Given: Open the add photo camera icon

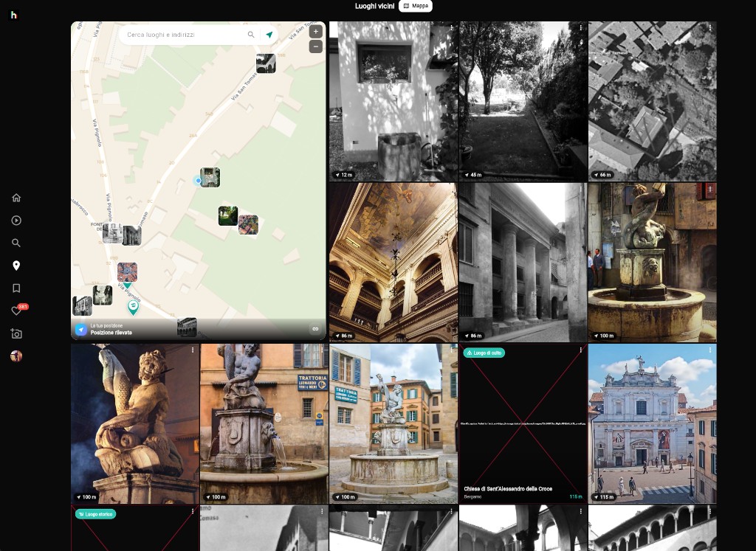Looking at the screenshot, I should [16, 333].
